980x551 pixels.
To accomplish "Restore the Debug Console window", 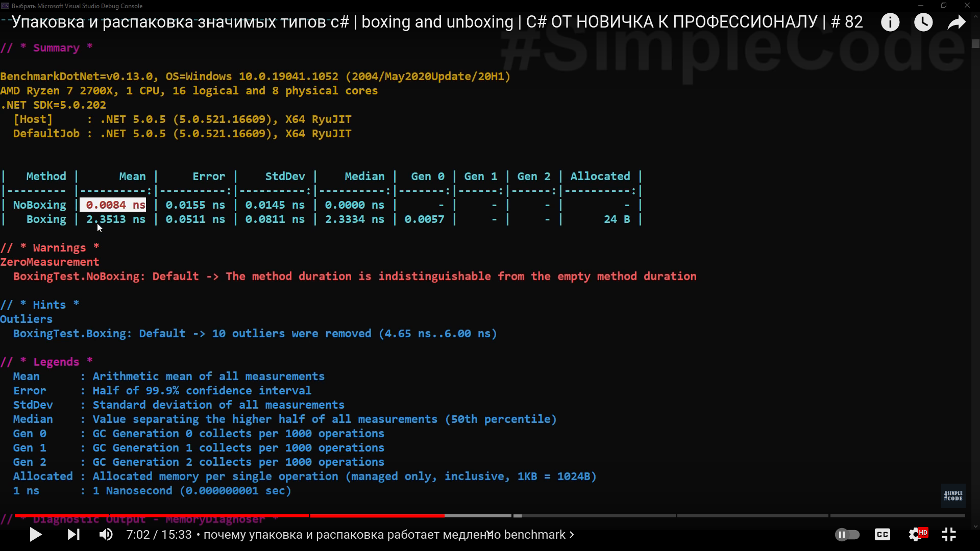I will coord(944,6).
